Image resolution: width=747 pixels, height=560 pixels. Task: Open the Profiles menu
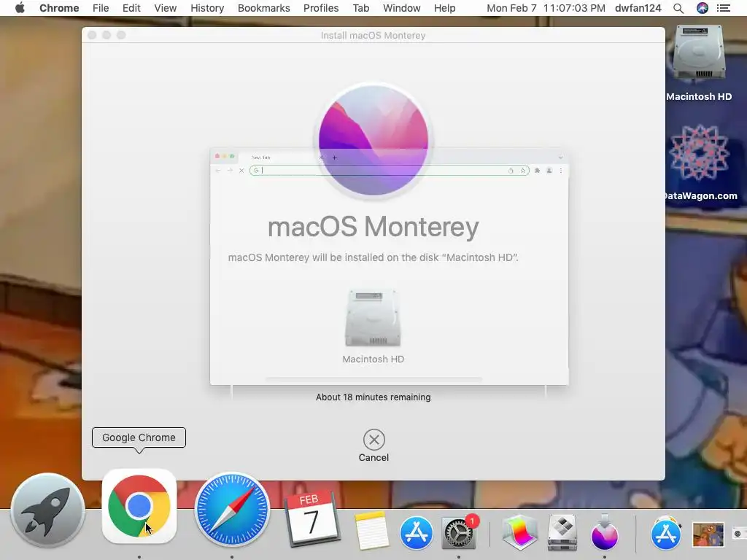click(321, 8)
